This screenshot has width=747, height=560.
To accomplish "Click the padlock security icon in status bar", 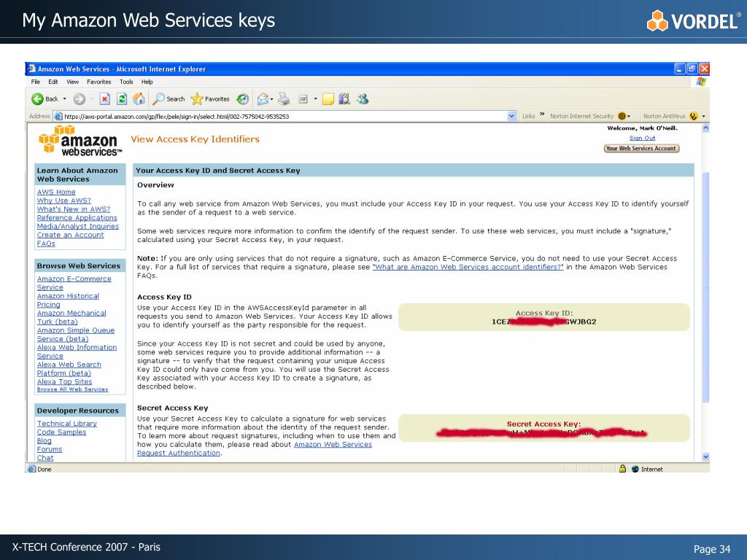I will [622, 469].
